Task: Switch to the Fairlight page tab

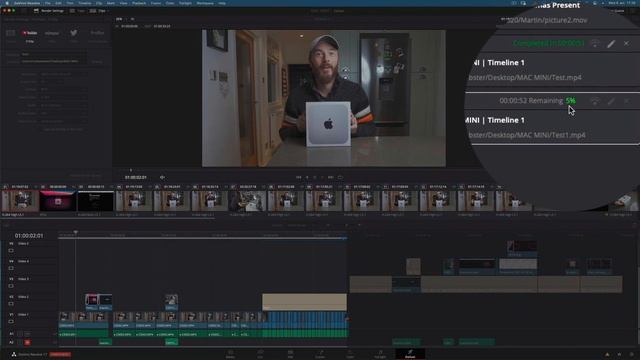Action: (380, 354)
